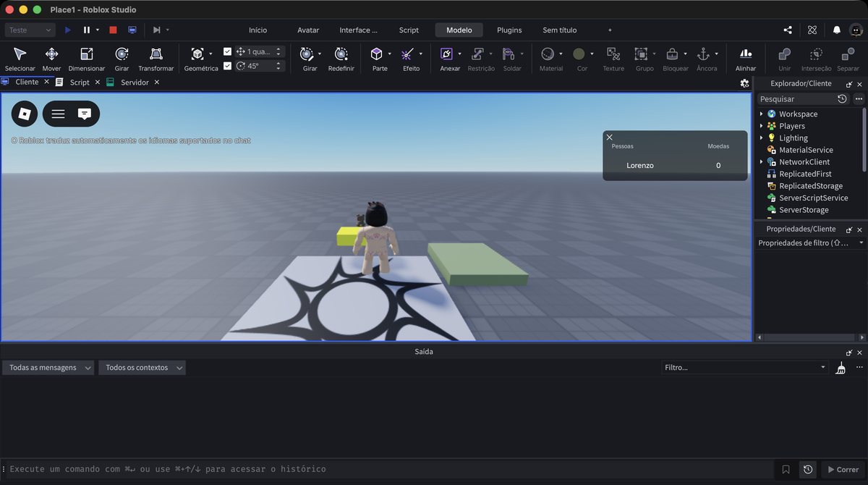Select ReplicatedStorage in the Explorer
Screen dimensions: 868x485
point(810,186)
